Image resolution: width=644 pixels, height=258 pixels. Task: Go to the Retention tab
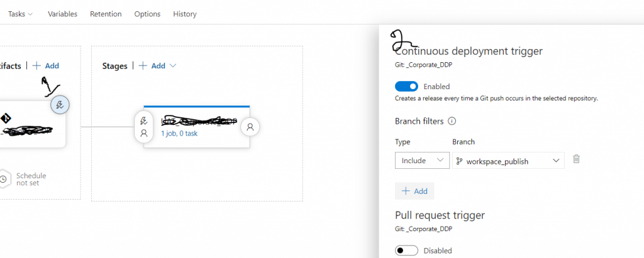point(106,14)
